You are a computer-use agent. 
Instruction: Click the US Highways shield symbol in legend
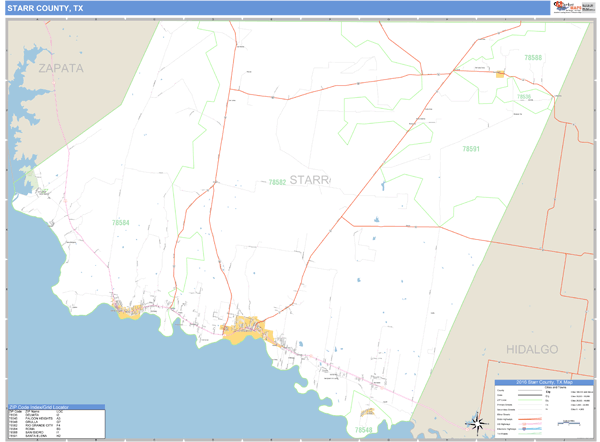524,424
